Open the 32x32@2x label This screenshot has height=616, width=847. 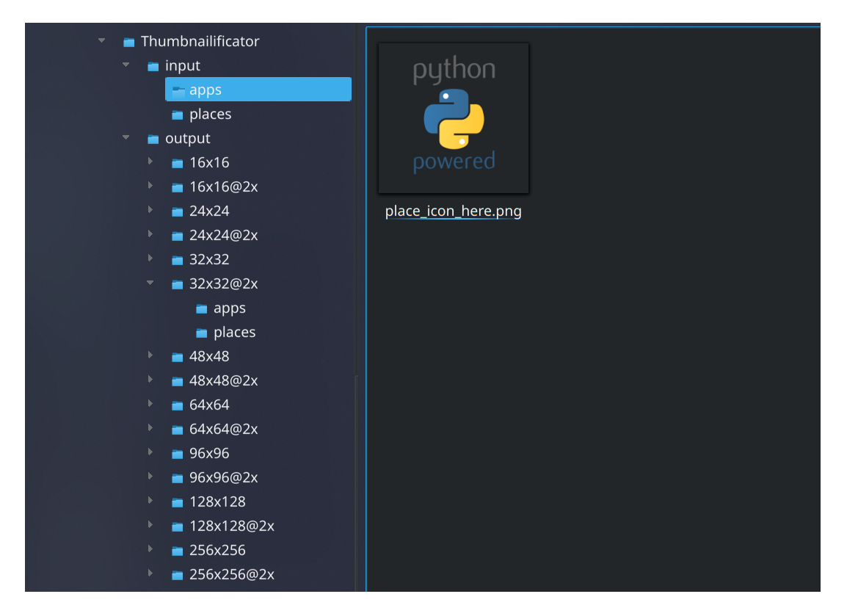click(x=224, y=283)
